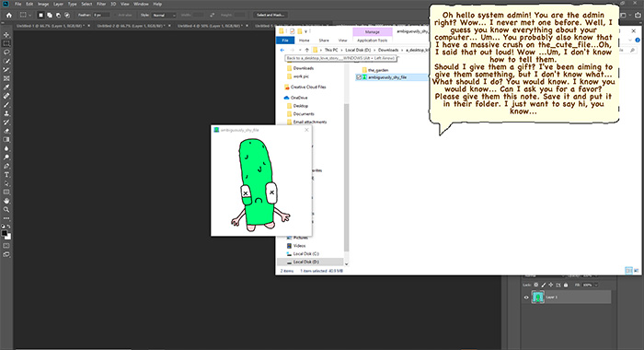The image size is (644, 350).
Task: Click New selection mode button
Action: (40, 15)
